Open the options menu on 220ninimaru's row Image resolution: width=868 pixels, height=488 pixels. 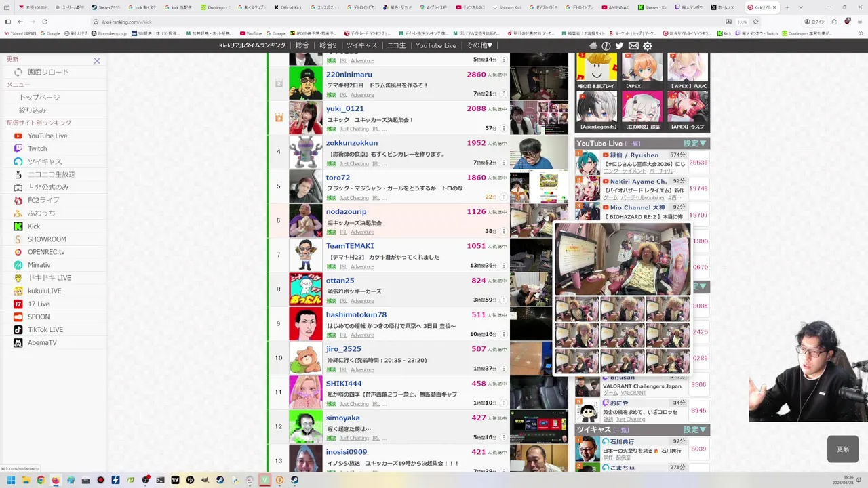(503, 94)
